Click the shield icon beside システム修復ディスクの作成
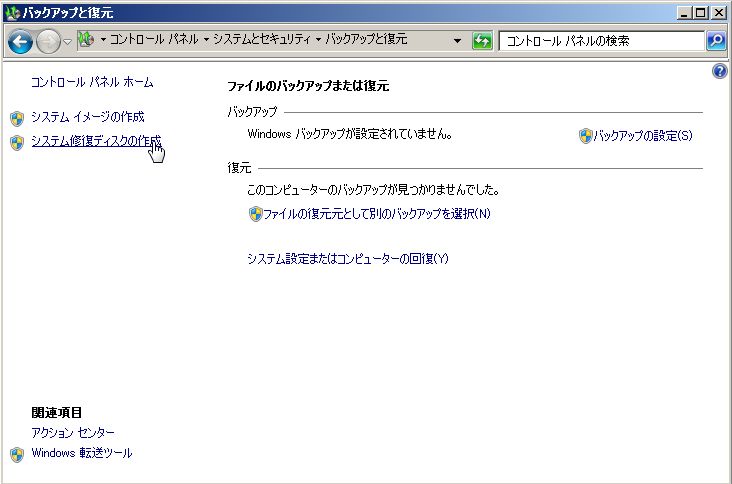 tap(17, 143)
